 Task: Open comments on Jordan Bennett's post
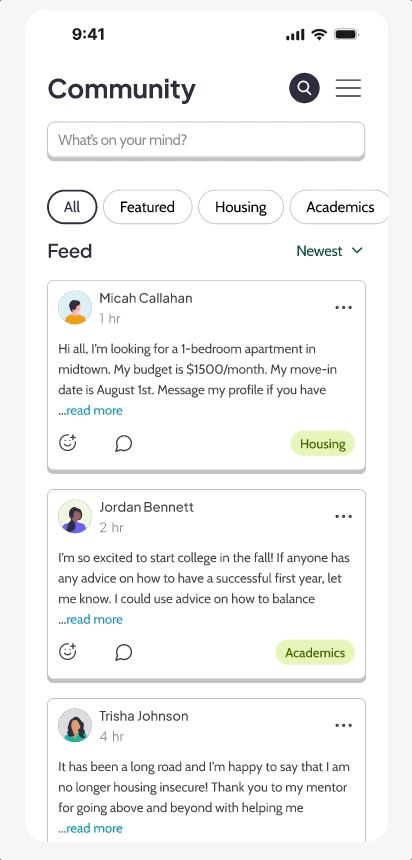click(x=123, y=652)
